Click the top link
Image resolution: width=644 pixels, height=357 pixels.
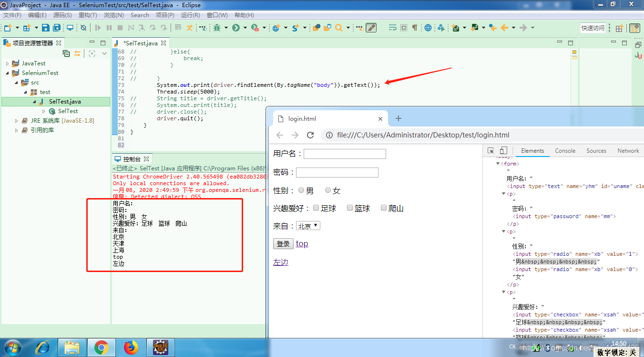click(302, 244)
